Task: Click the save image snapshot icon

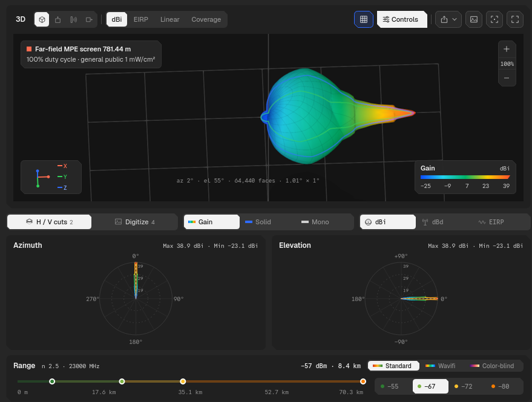Action: click(x=474, y=19)
